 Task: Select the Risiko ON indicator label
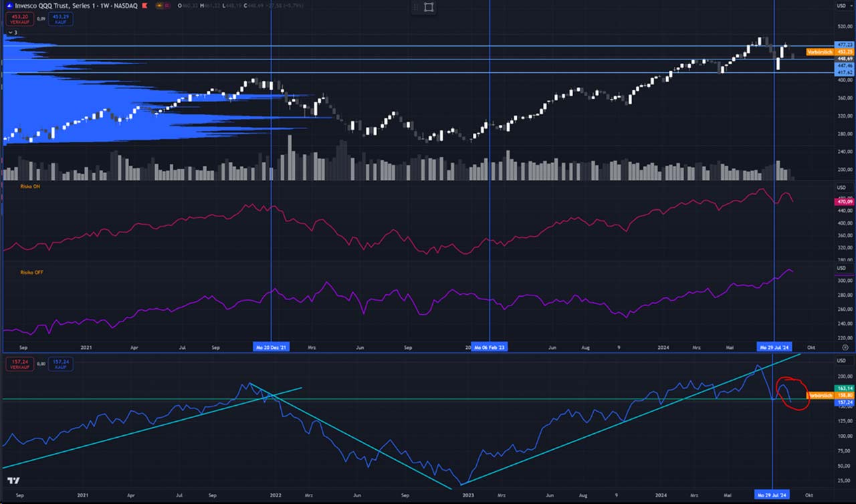[28, 186]
